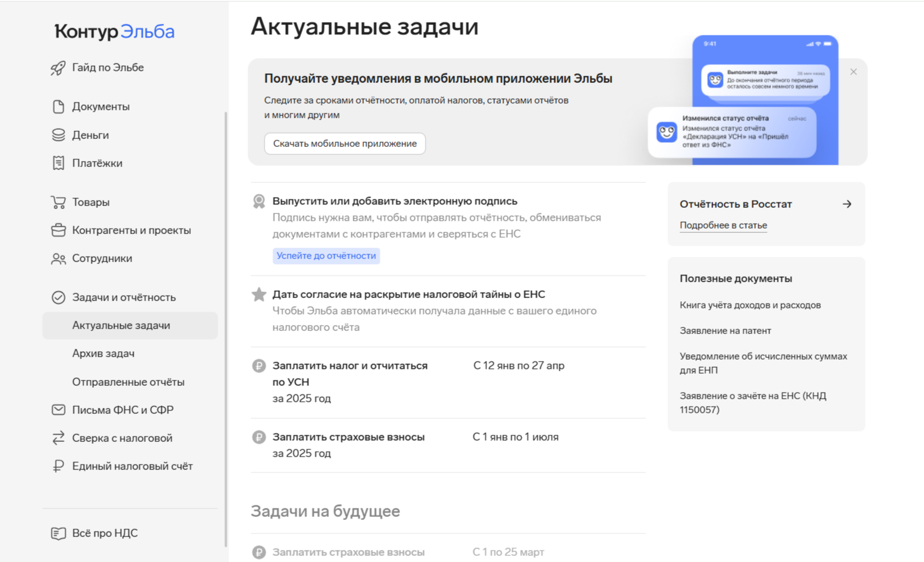
Task: Open Письма ФНС и СФР envelope icon
Action: [x=58, y=410]
